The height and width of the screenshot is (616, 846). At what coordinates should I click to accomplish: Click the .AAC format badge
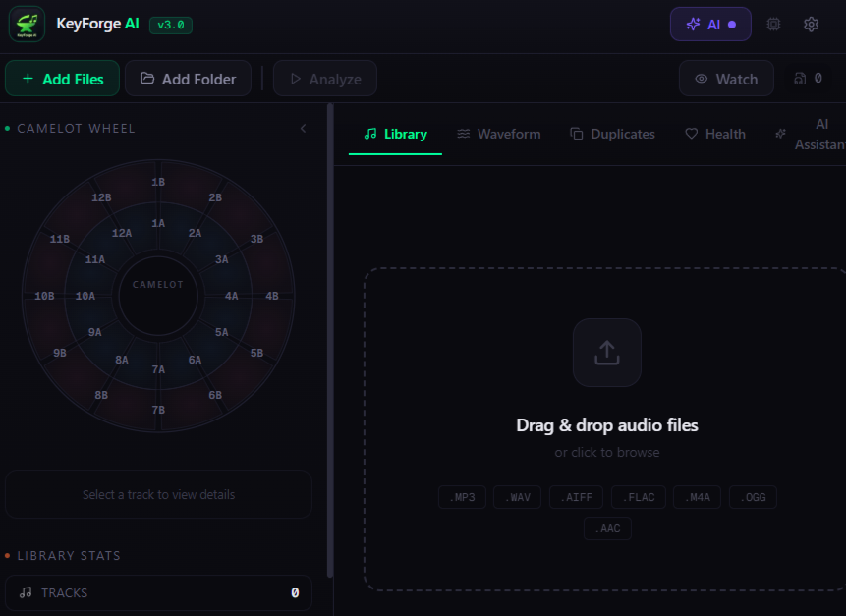pos(607,529)
